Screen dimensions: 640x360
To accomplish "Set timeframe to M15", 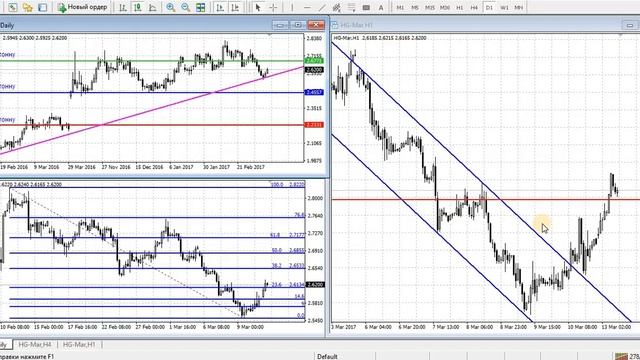I will coord(429,7).
